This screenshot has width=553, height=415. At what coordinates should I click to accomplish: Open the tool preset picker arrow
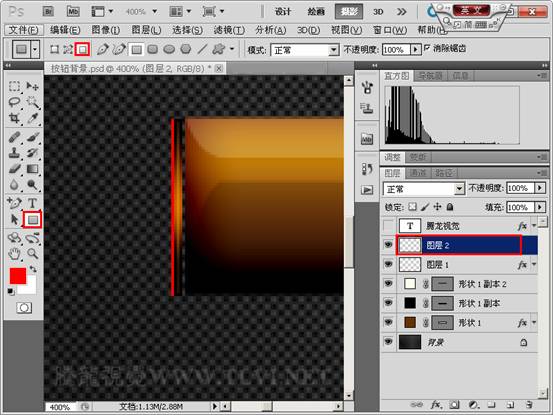[x=35, y=49]
